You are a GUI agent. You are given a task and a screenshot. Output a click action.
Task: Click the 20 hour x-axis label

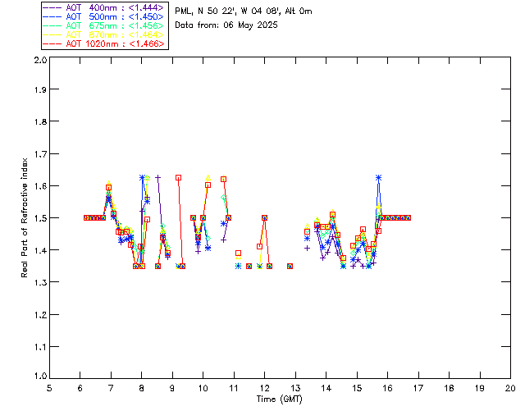(x=510, y=388)
